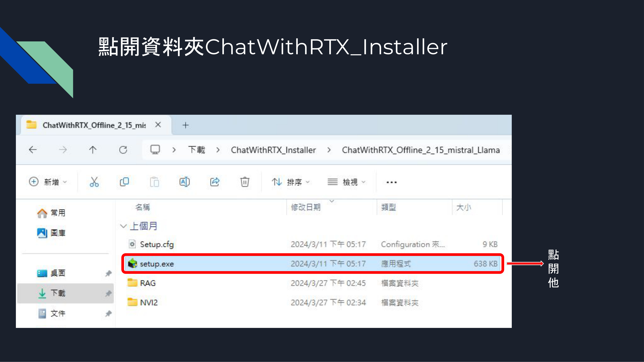644x362 pixels.
Task: Unpin 桌面 via its pin icon
Action: coord(108,273)
